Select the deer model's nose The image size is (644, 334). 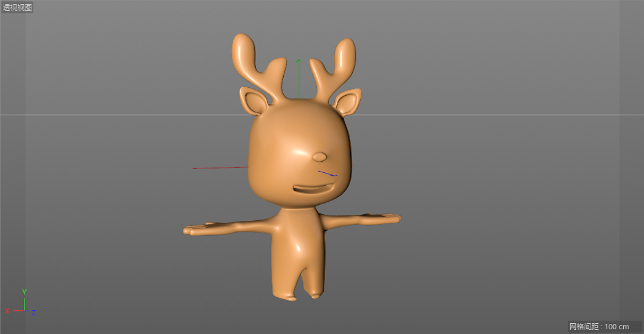(319, 157)
